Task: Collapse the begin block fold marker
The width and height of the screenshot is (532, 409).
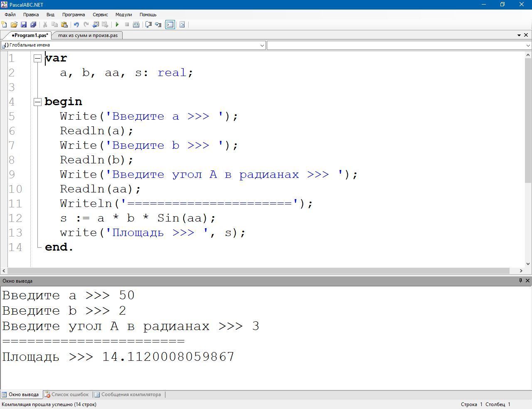Action: (x=37, y=102)
